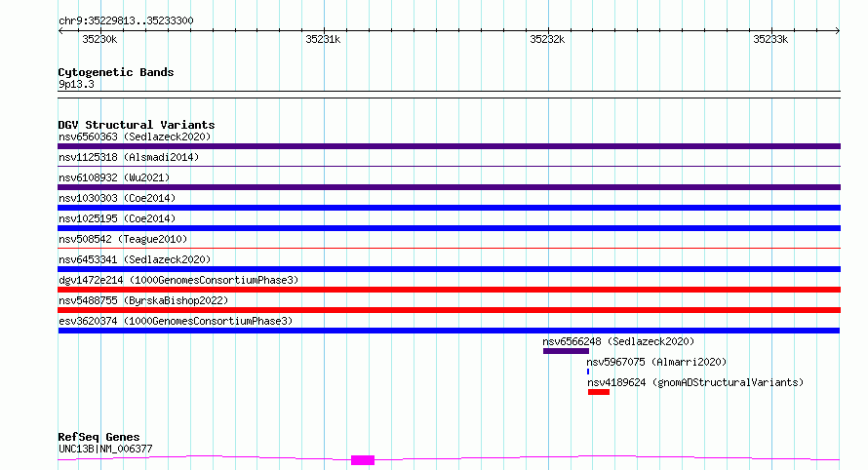Click the 35230k ruler position label
The width and height of the screenshot is (868, 470).
99,39
